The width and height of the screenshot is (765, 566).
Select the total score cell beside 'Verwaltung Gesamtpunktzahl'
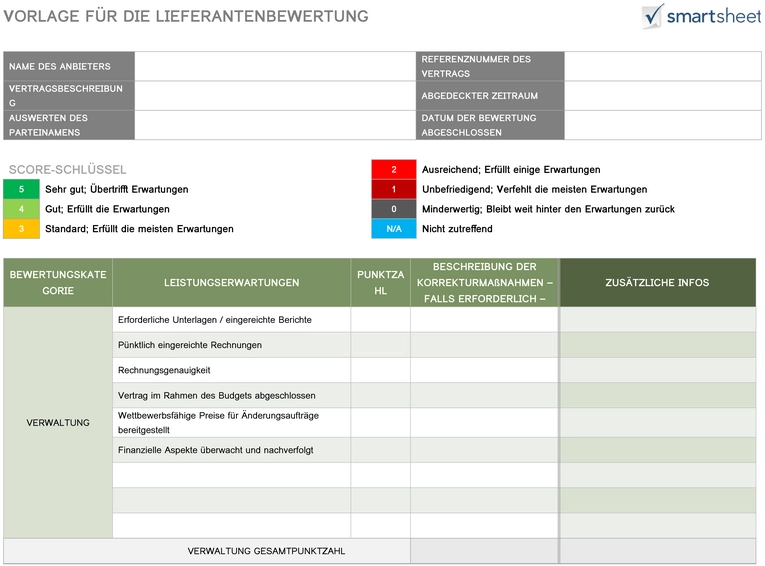485,551
